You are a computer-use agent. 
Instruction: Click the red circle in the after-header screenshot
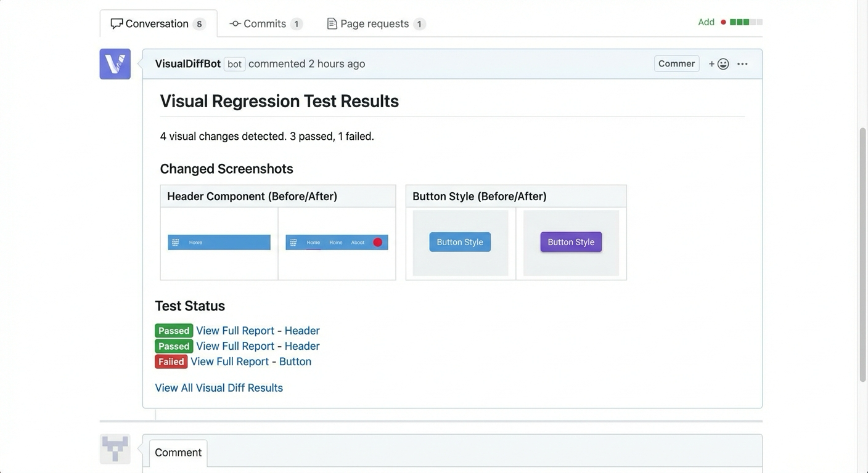(x=377, y=242)
